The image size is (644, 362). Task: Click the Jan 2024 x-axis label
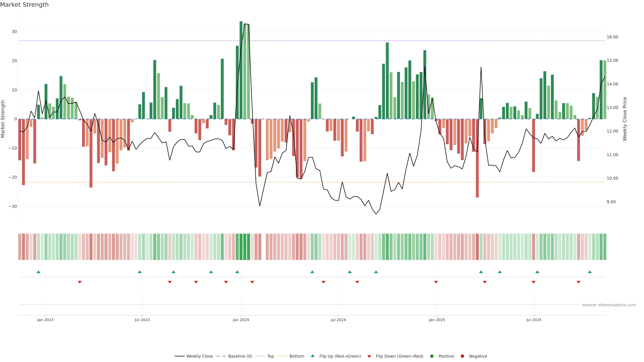pyautogui.click(x=241, y=320)
